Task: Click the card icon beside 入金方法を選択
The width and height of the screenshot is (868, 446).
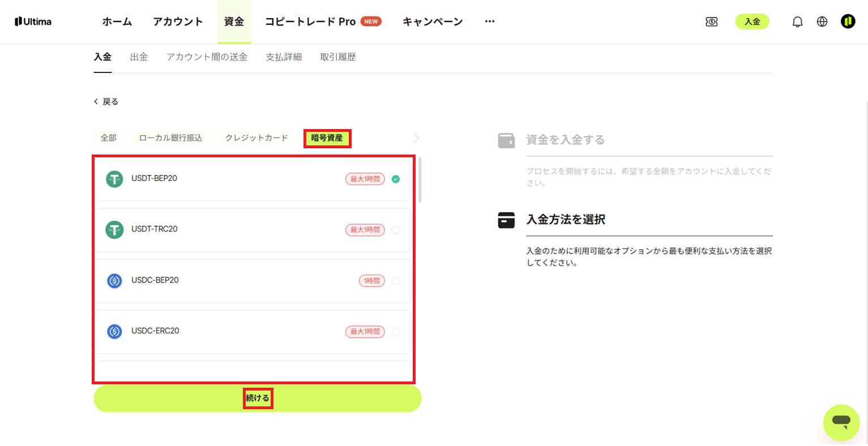Action: [x=506, y=220]
